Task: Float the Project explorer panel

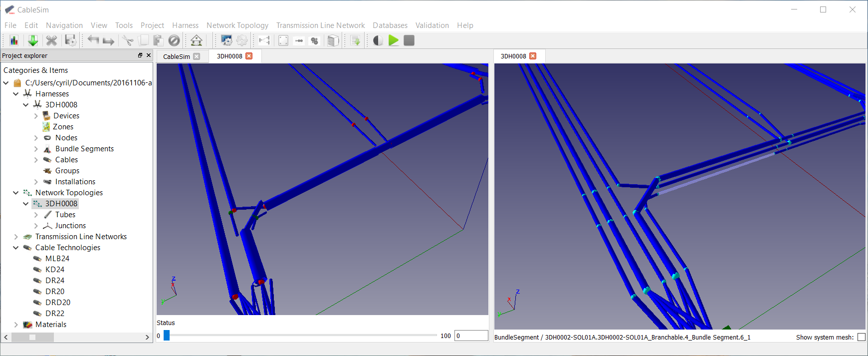Action: coord(140,55)
